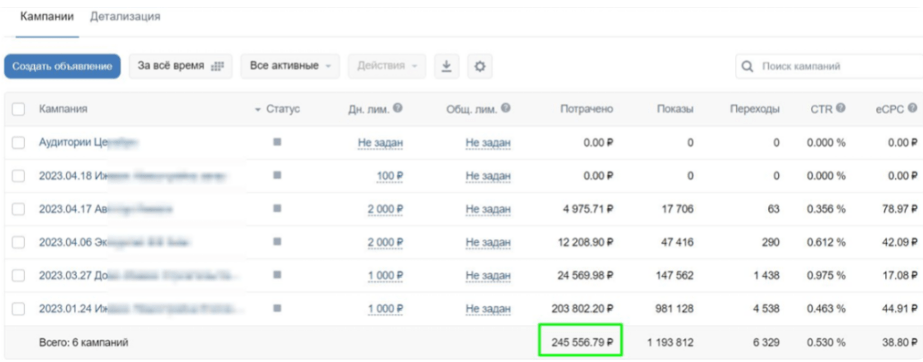This screenshot has width=923, height=362.
Task: Click the search magnifier icon
Action: 748,67
